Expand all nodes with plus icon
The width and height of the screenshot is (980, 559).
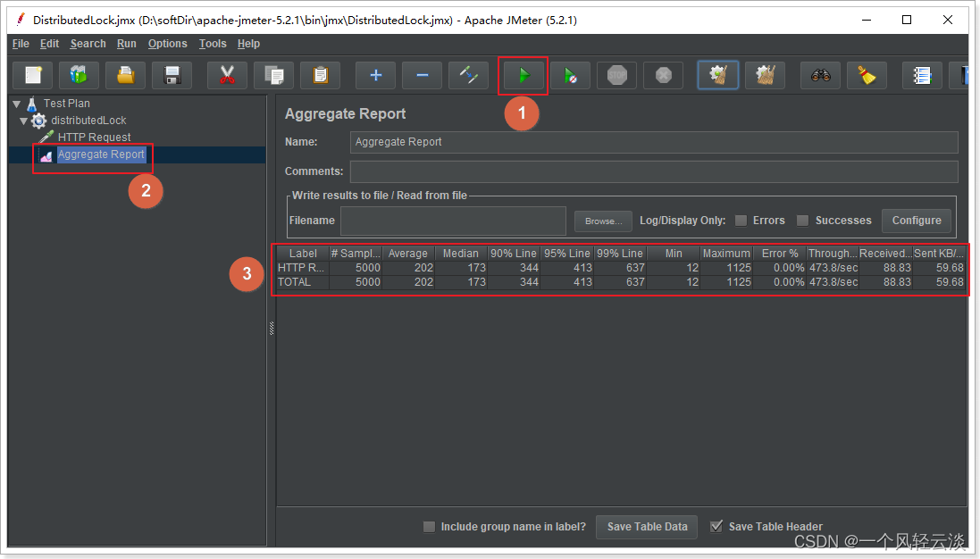coord(375,76)
